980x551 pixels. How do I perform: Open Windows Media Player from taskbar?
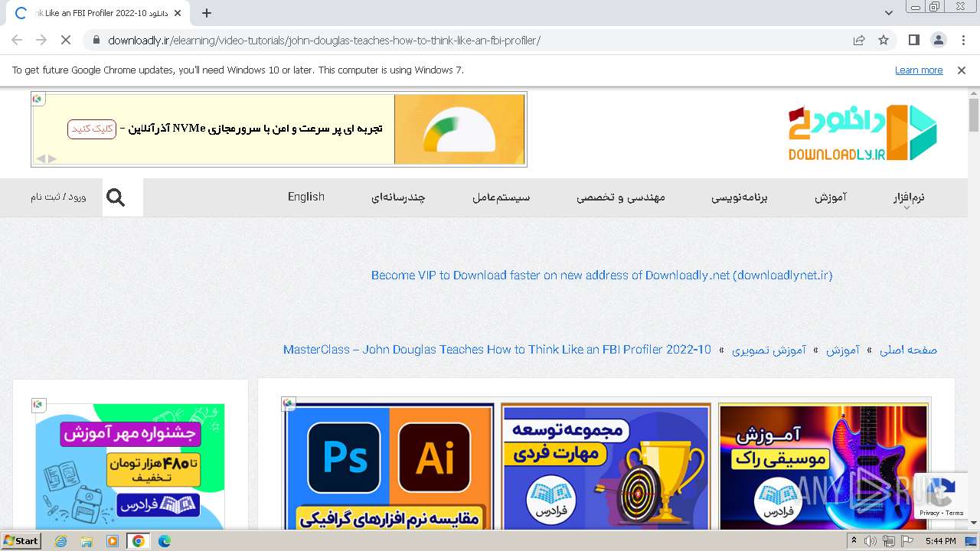click(113, 541)
